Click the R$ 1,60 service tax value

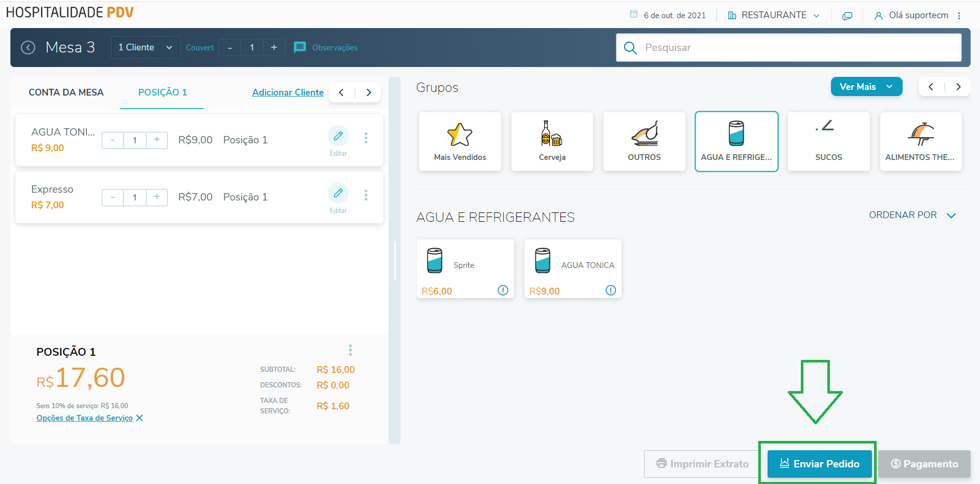pos(333,406)
